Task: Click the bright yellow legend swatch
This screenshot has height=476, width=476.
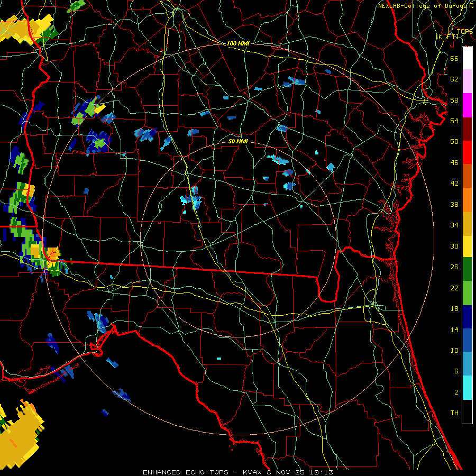Action: tap(467, 246)
